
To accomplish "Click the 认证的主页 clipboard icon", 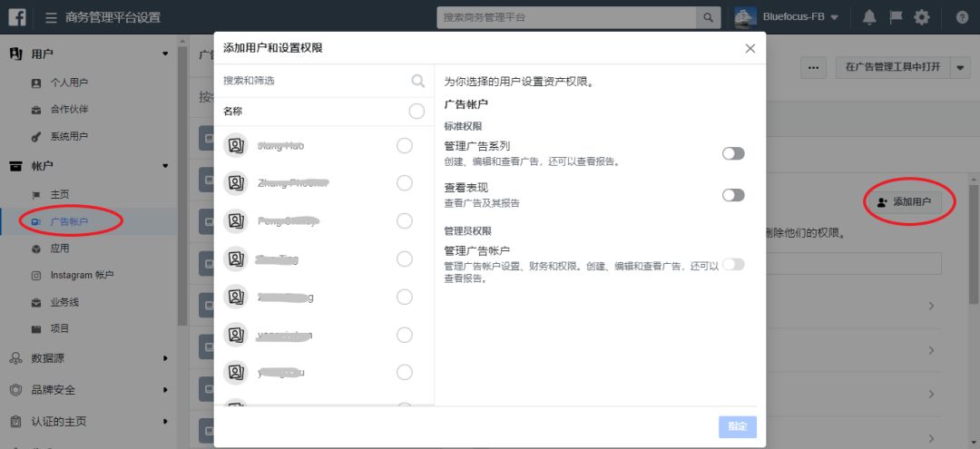I will tap(16, 422).
